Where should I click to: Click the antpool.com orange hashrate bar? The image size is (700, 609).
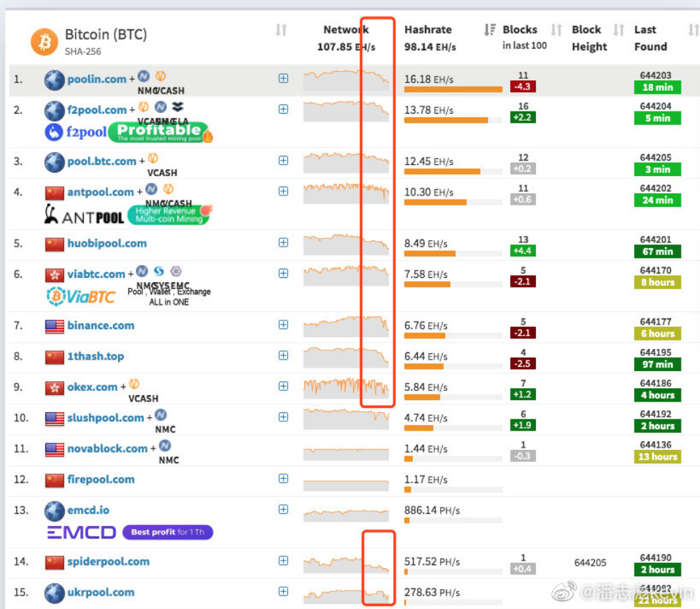(435, 203)
